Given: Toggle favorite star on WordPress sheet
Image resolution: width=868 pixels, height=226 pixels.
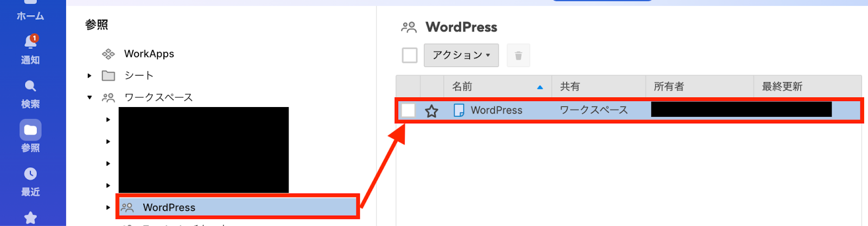Looking at the screenshot, I should click(x=431, y=111).
